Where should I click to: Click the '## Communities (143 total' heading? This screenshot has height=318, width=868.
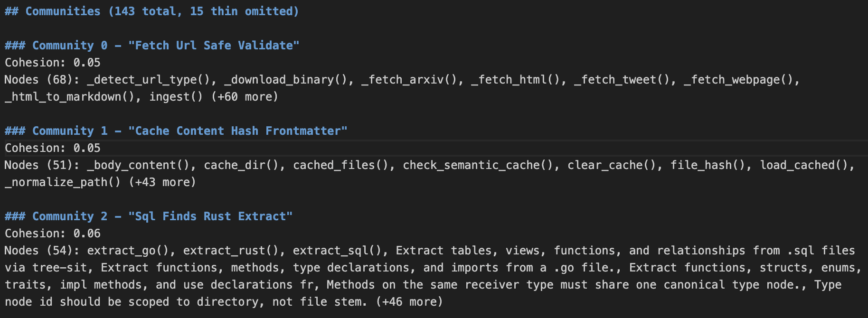tap(151, 11)
